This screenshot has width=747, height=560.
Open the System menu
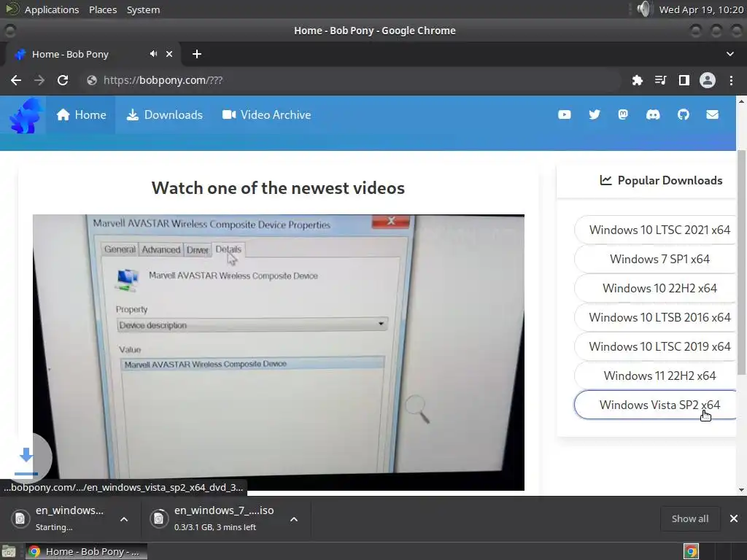pos(143,9)
